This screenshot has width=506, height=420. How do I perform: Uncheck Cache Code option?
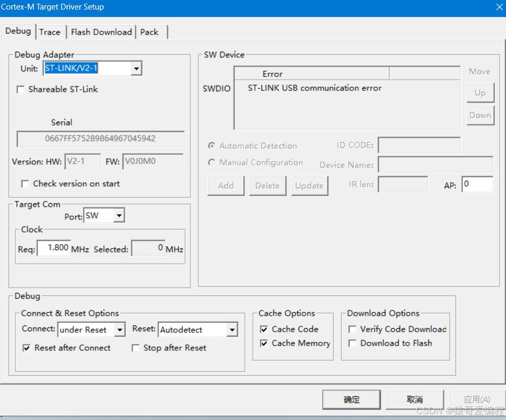(x=264, y=330)
